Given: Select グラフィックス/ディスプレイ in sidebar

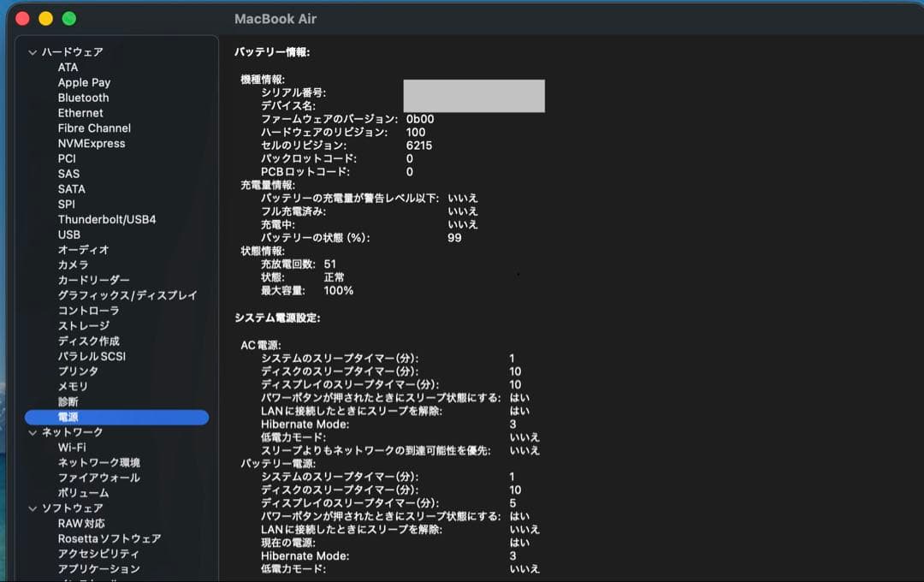Looking at the screenshot, I should [x=127, y=295].
